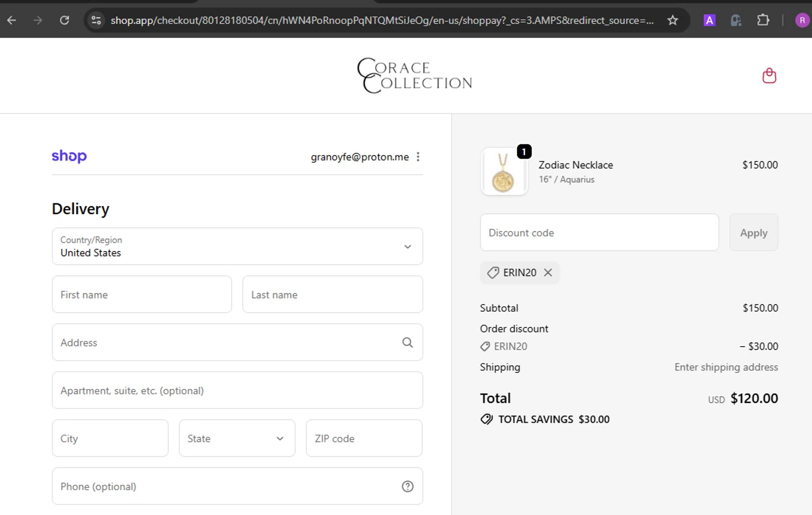Click the Zodiac Necklace thumbnail
The width and height of the screenshot is (812, 515).
point(504,171)
